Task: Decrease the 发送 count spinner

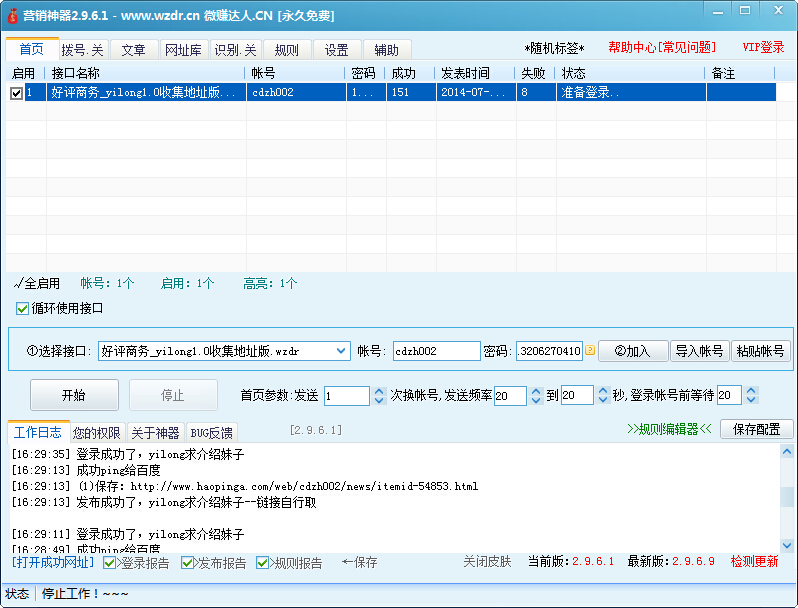Action: (x=379, y=400)
